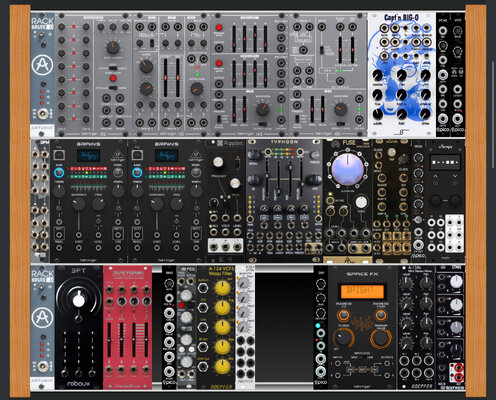Screen dimensions: 496x400
Task: Click the leftmost vertical slider on the red Systema module
Action: (x=109, y=340)
